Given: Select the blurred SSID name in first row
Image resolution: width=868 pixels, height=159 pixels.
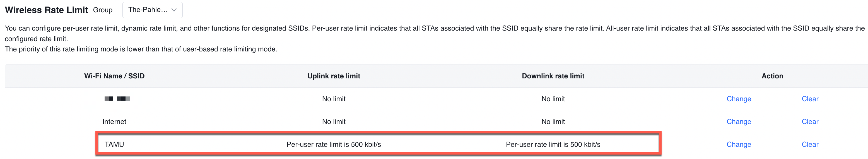Looking at the screenshot, I should (117, 99).
